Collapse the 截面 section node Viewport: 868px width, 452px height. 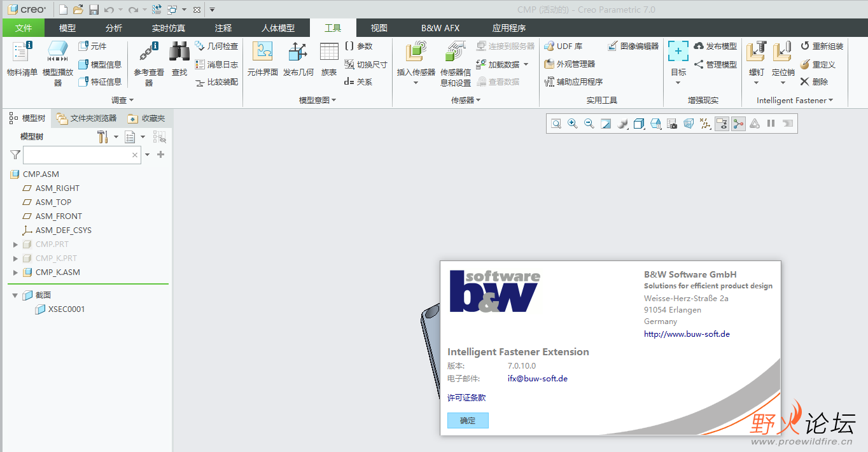click(15, 295)
